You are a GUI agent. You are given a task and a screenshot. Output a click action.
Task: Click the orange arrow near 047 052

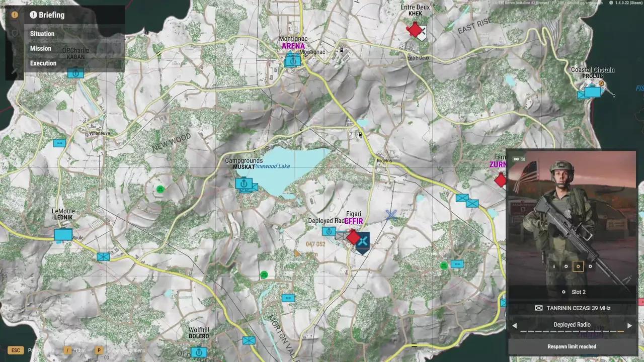(x=297, y=253)
